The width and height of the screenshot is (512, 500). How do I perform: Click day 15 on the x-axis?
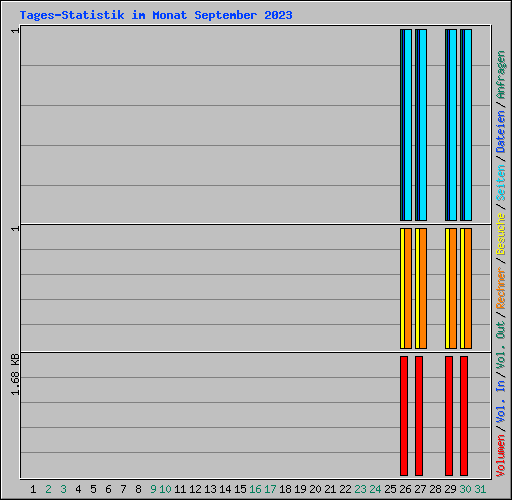tap(240, 489)
